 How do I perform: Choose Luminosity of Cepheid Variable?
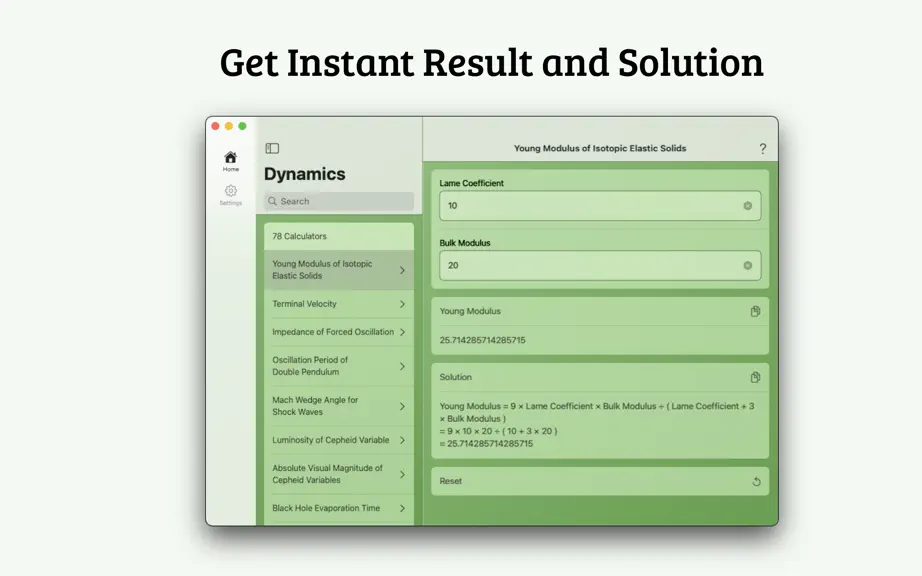pyautogui.click(x=339, y=440)
